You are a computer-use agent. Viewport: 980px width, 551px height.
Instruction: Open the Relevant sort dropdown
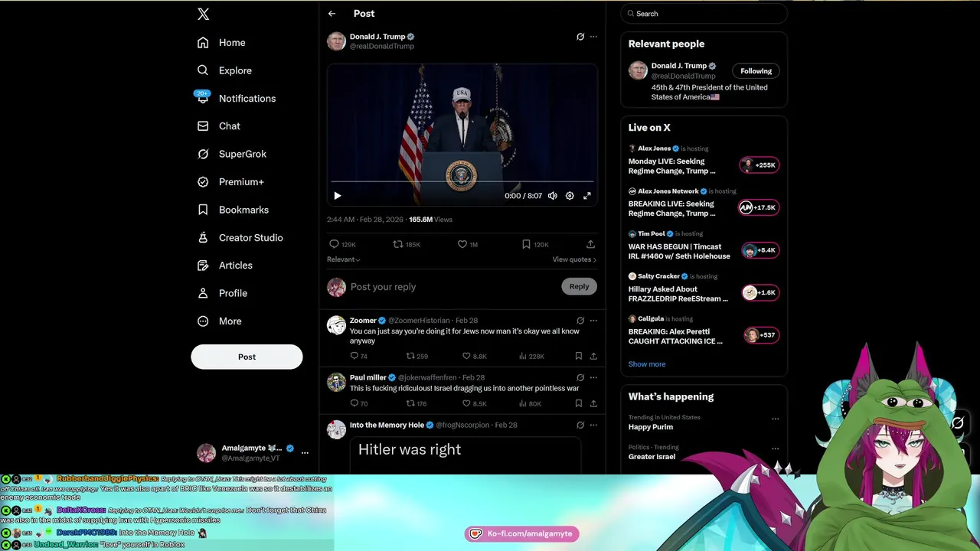(x=344, y=259)
